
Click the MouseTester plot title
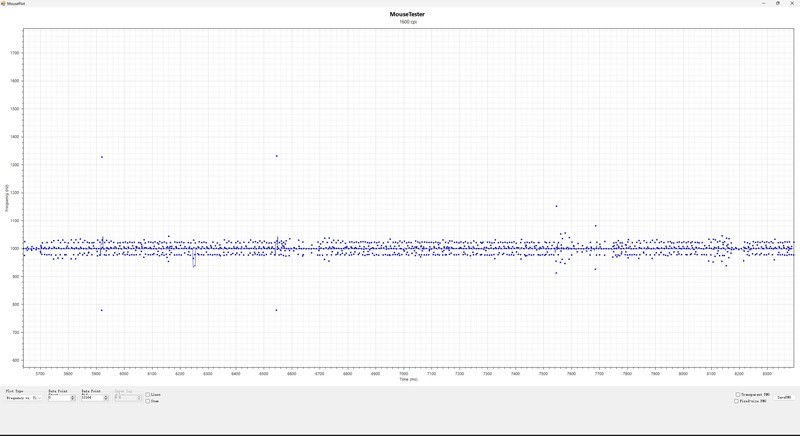tap(408, 14)
